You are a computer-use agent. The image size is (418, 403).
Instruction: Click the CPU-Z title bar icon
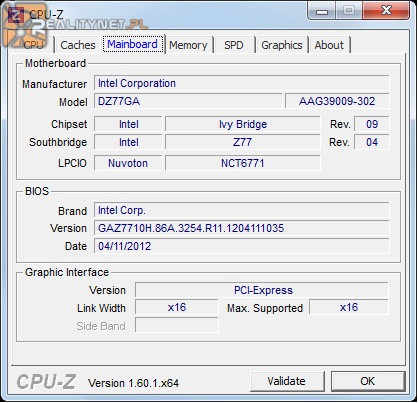coord(16,15)
